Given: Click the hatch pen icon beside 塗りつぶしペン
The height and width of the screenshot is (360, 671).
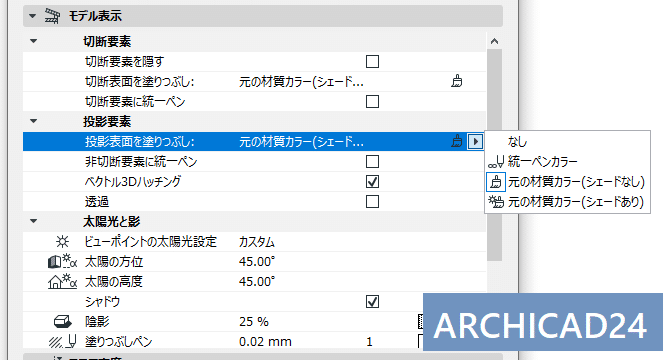Looking at the screenshot, I should [x=62, y=342].
